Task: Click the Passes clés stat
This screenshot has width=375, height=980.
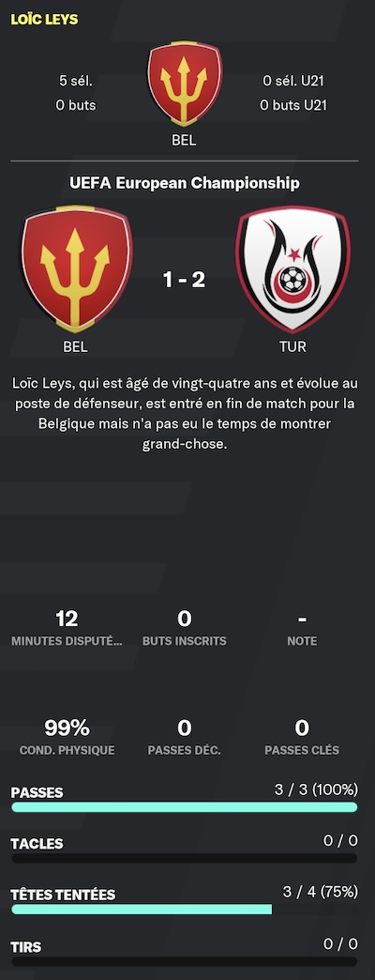Action: coord(302,738)
